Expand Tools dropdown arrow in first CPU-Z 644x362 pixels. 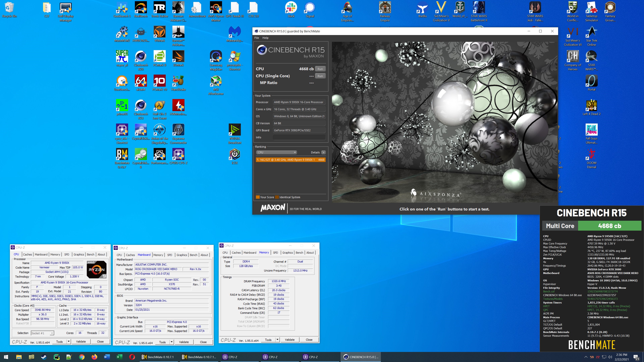pos(68,342)
